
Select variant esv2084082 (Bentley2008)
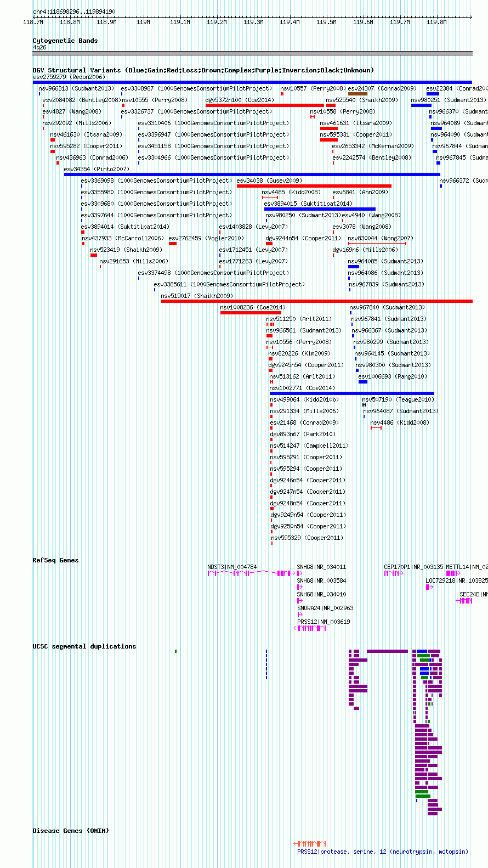[x=81, y=100]
